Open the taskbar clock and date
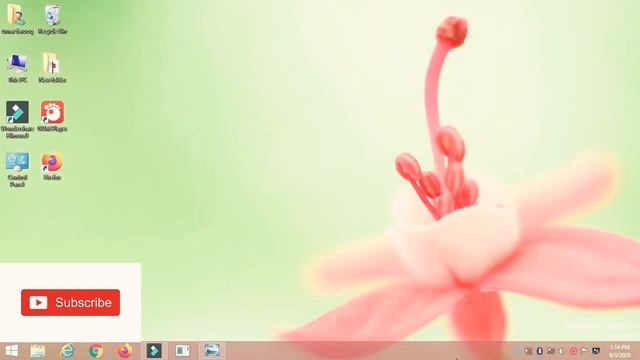This screenshot has width=640, height=360. click(620, 351)
